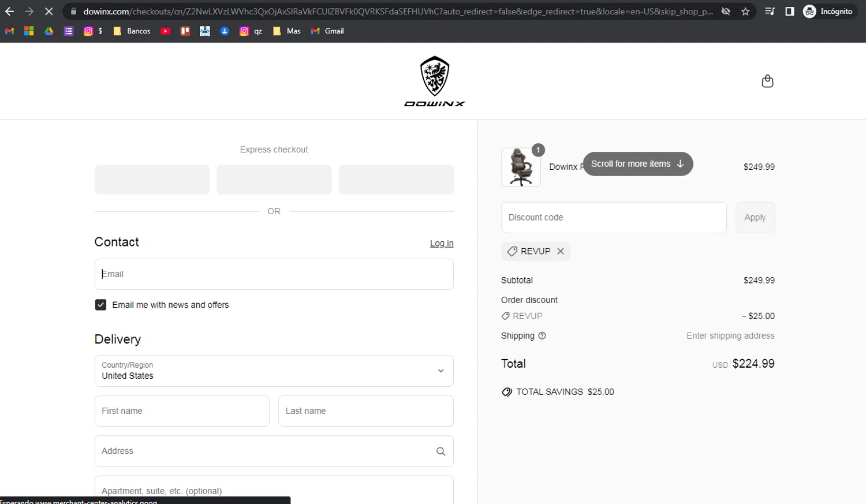Screen dimensions: 866x504
Task: Open the blue person bookmark icon
Action: click(225, 31)
